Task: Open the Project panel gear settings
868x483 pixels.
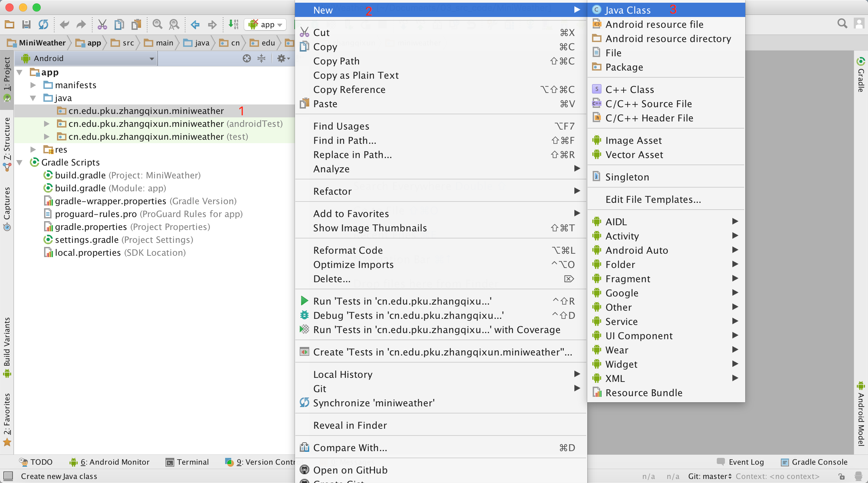Action: (x=283, y=58)
